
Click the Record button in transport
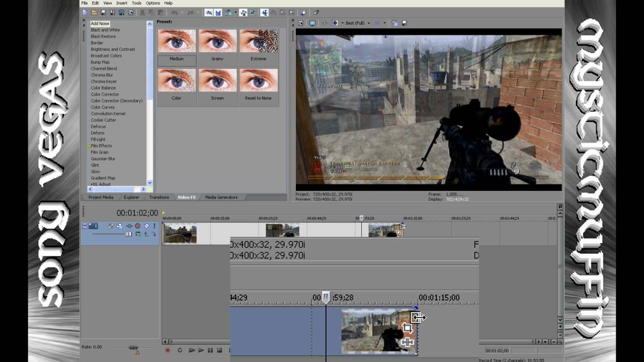pyautogui.click(x=168, y=350)
